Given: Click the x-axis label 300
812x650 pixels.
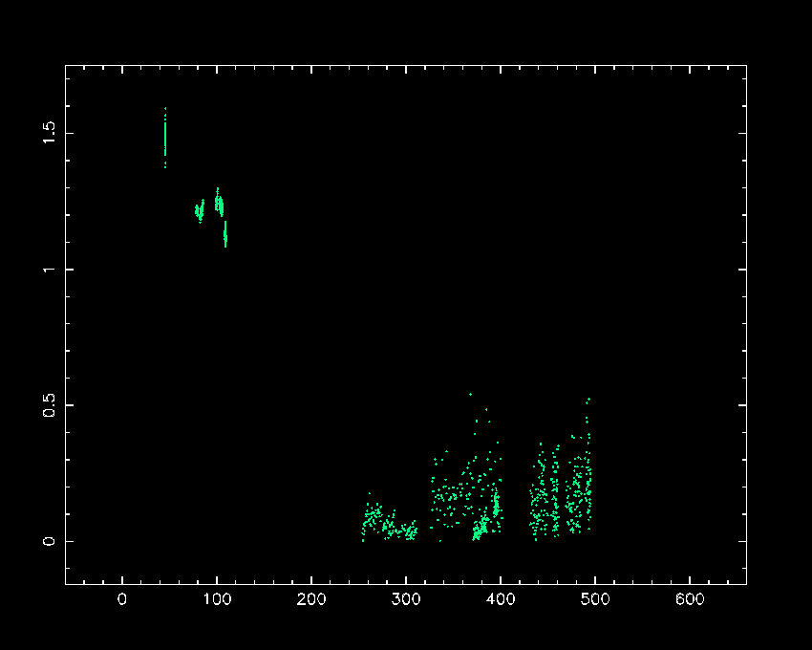Looking at the screenshot, I should coord(406,599).
